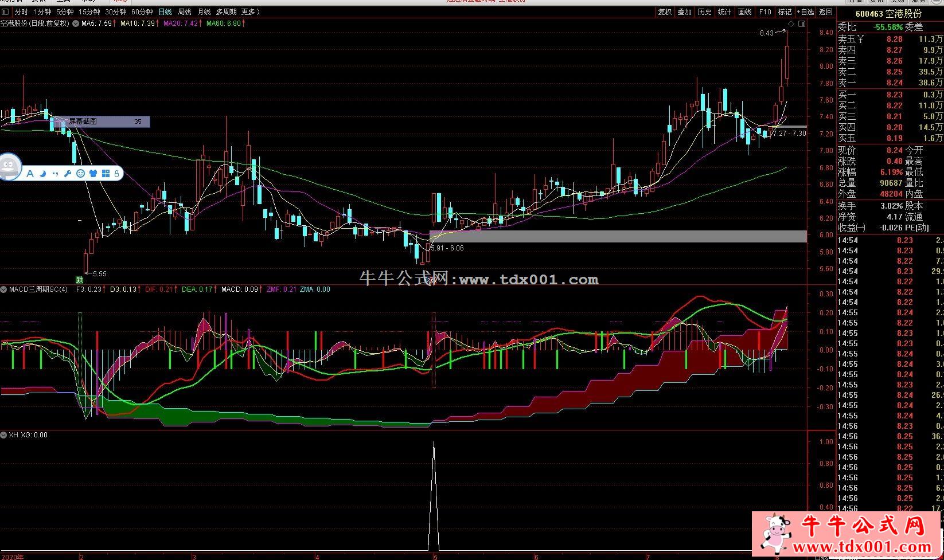The height and width of the screenshot is (560, 944).
Task: Click the 5.91 - 6.06 gap zone label
Action: (x=447, y=248)
